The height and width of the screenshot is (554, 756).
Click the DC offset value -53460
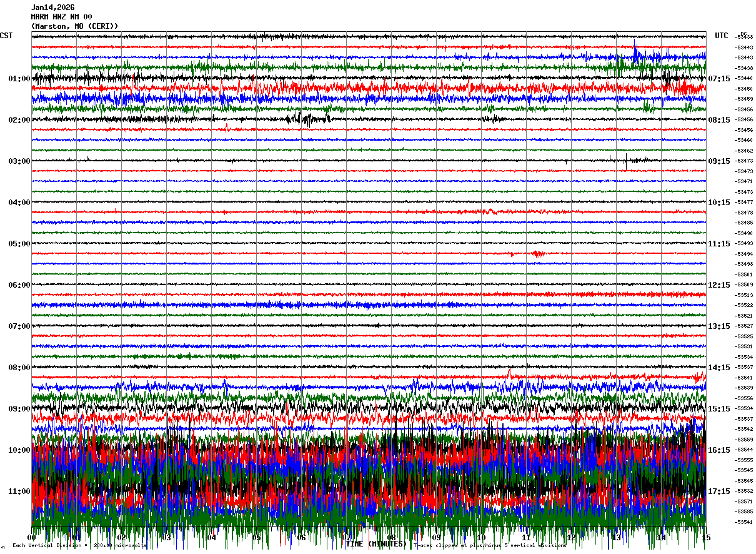pos(744,140)
